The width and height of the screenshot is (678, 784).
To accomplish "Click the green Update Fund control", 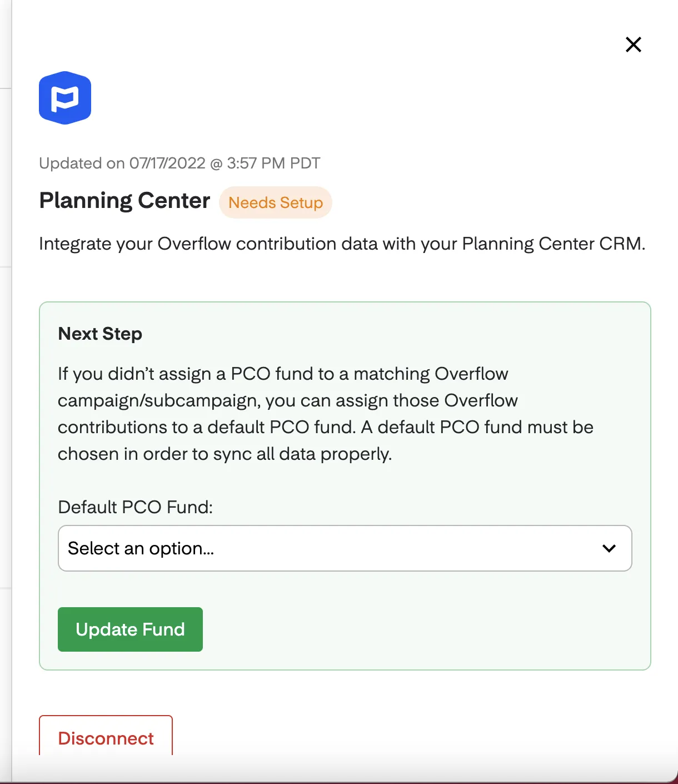I will [x=130, y=629].
